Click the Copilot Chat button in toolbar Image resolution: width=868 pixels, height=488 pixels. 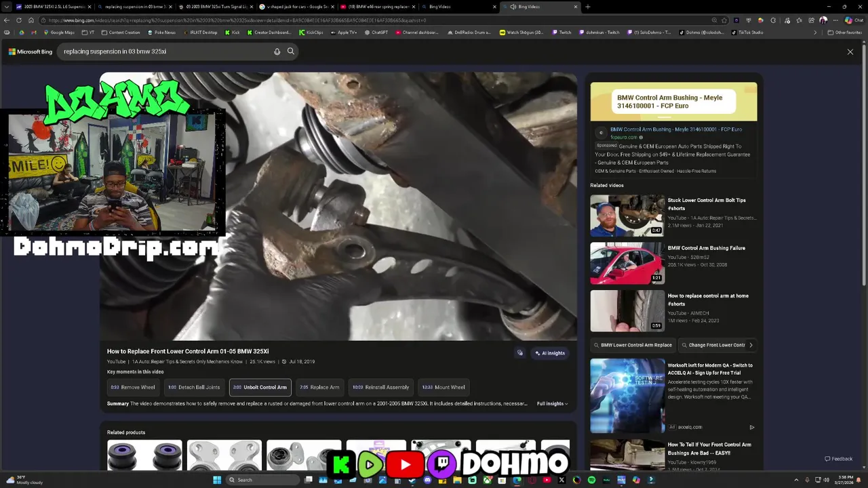[852, 20]
